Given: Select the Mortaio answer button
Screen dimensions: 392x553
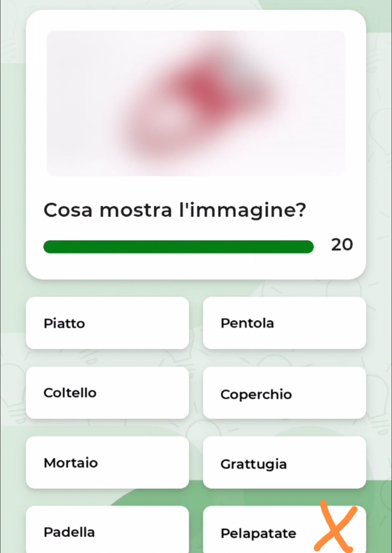Looking at the screenshot, I should 107,462.
